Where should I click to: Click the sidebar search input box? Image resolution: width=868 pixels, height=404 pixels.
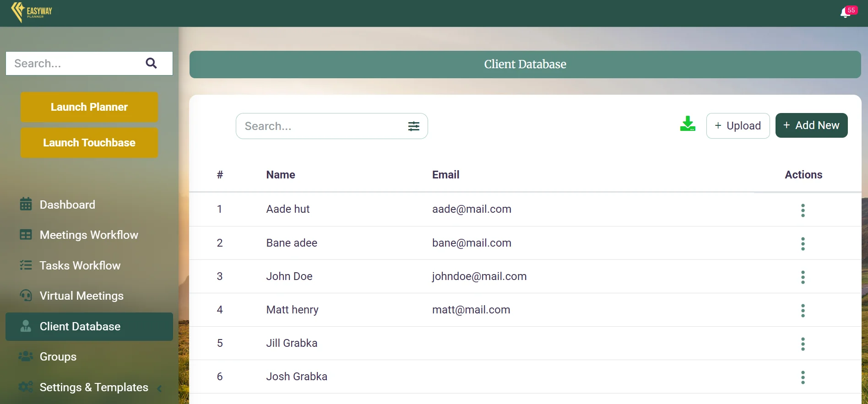(x=73, y=64)
